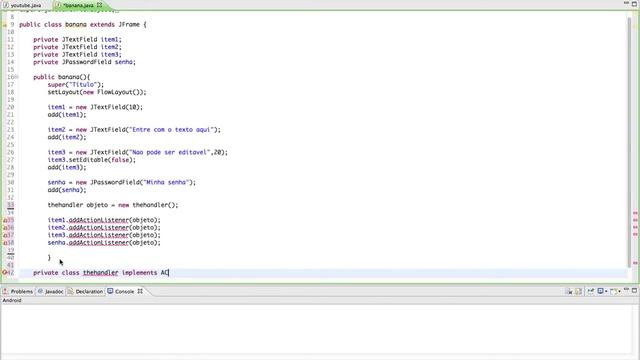Switch to the youtube.java editor tab
The height and width of the screenshot is (360, 640).
pos(25,5)
